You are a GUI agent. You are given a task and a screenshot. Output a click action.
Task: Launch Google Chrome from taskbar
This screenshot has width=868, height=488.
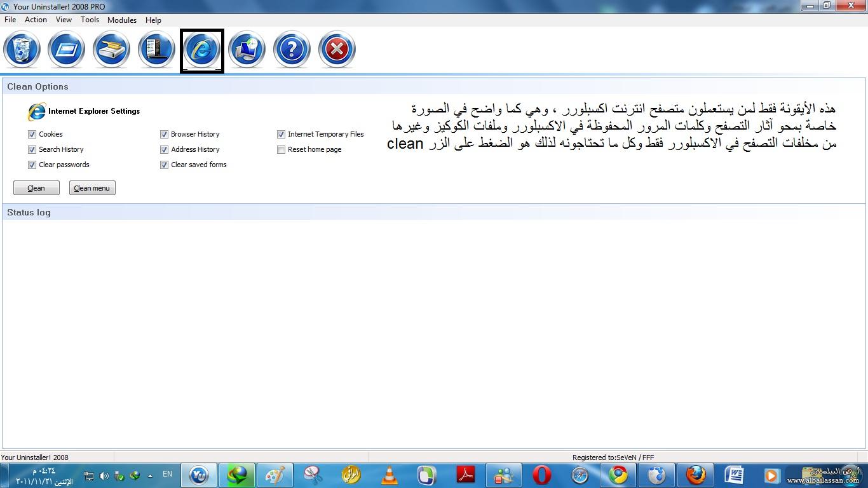pos(618,475)
